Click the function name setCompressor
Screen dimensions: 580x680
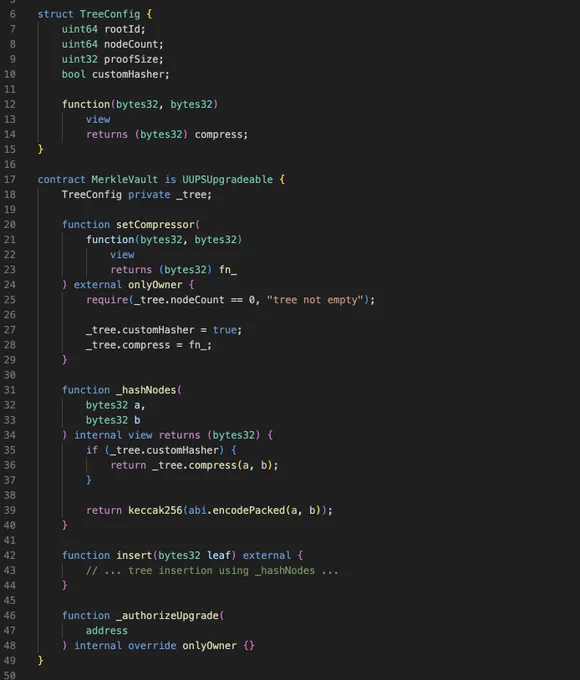coord(155,225)
